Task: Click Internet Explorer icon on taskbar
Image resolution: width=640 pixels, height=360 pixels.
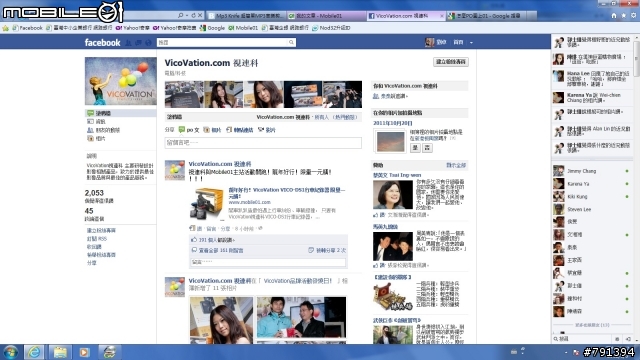Action: 34,352
